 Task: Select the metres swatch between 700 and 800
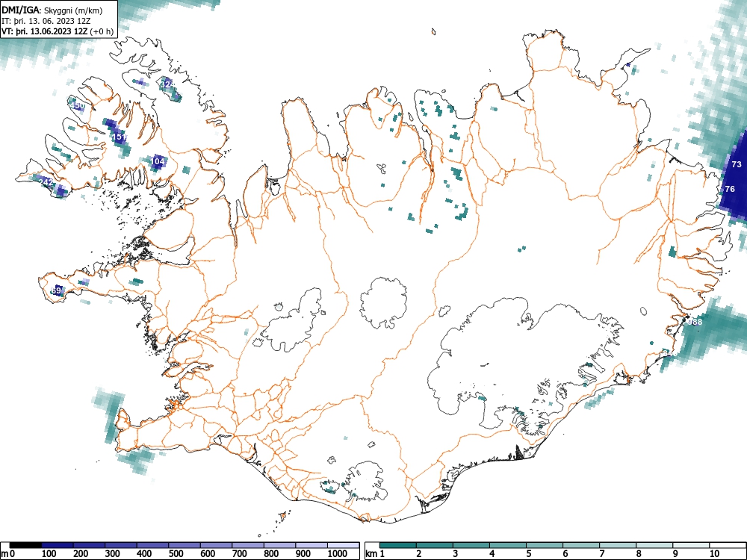[x=248, y=545]
